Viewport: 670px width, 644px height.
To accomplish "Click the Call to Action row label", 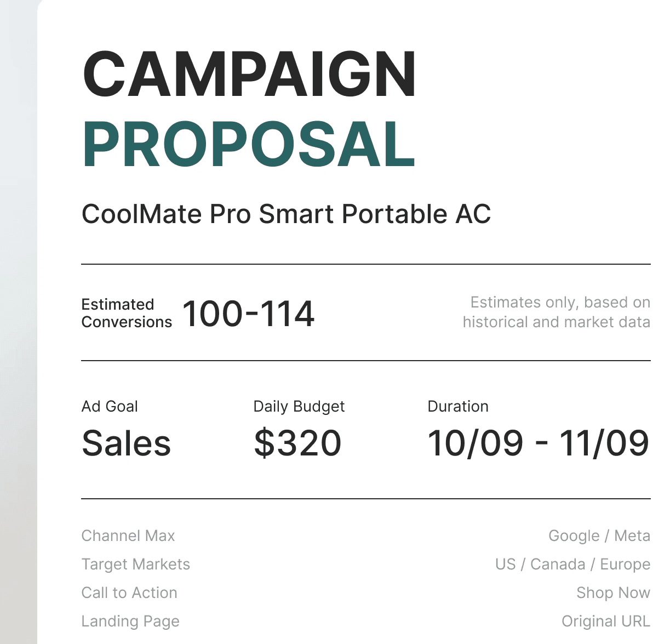I will [129, 592].
